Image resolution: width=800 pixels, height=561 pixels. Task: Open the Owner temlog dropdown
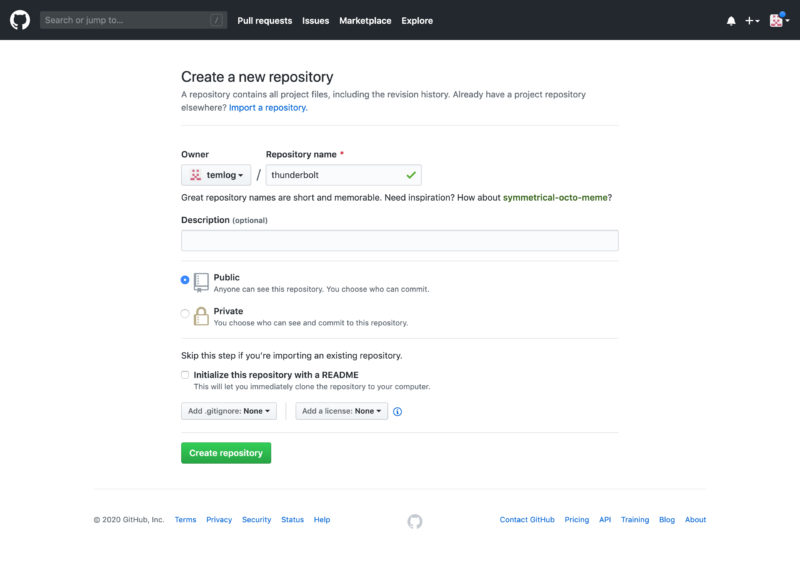[x=216, y=175]
